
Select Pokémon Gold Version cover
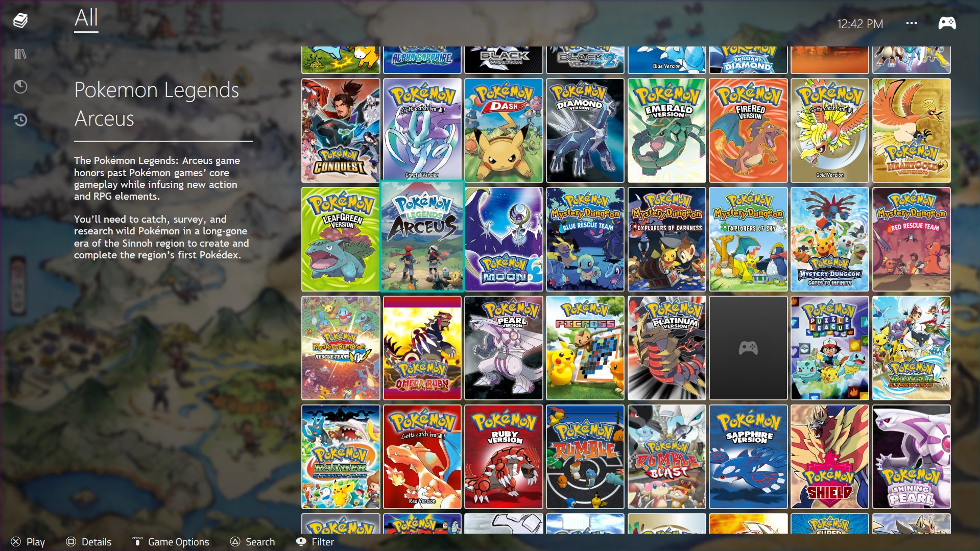pos(830,130)
